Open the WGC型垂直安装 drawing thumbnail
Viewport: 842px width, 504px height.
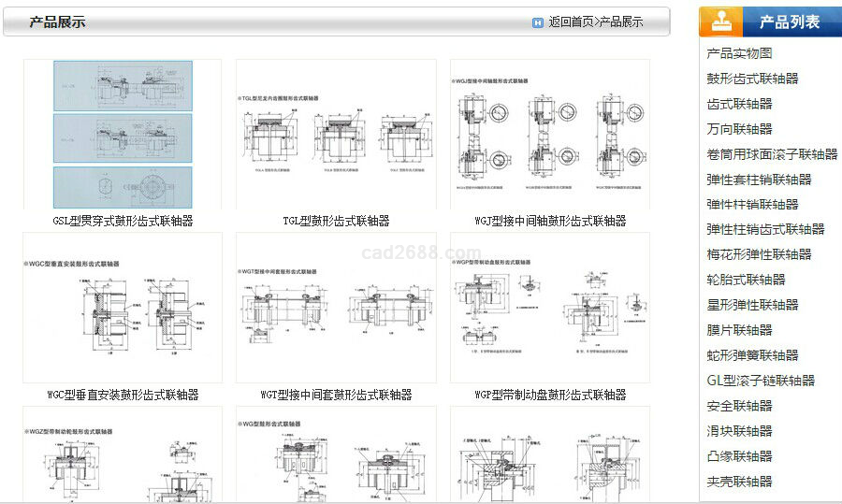123,308
